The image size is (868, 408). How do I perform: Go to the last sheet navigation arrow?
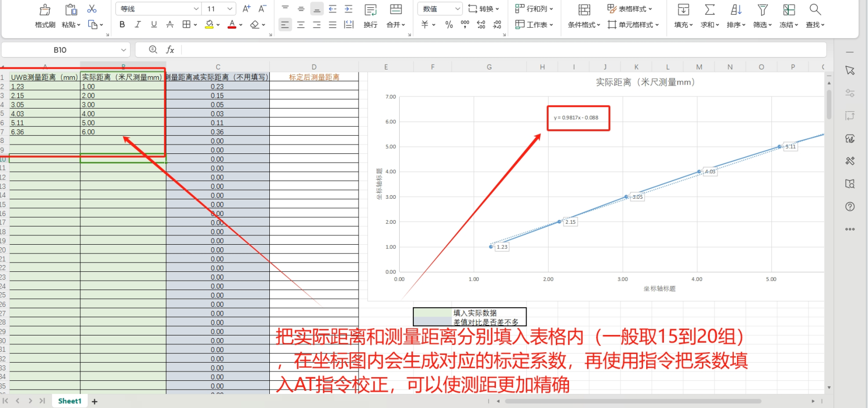tap(42, 401)
